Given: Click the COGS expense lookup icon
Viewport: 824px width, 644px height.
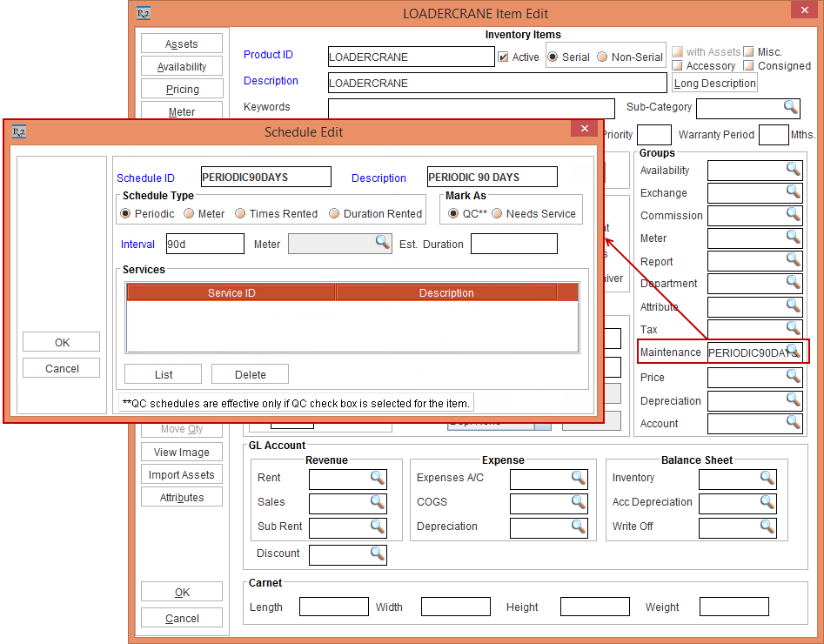Looking at the screenshot, I should pos(578,502).
